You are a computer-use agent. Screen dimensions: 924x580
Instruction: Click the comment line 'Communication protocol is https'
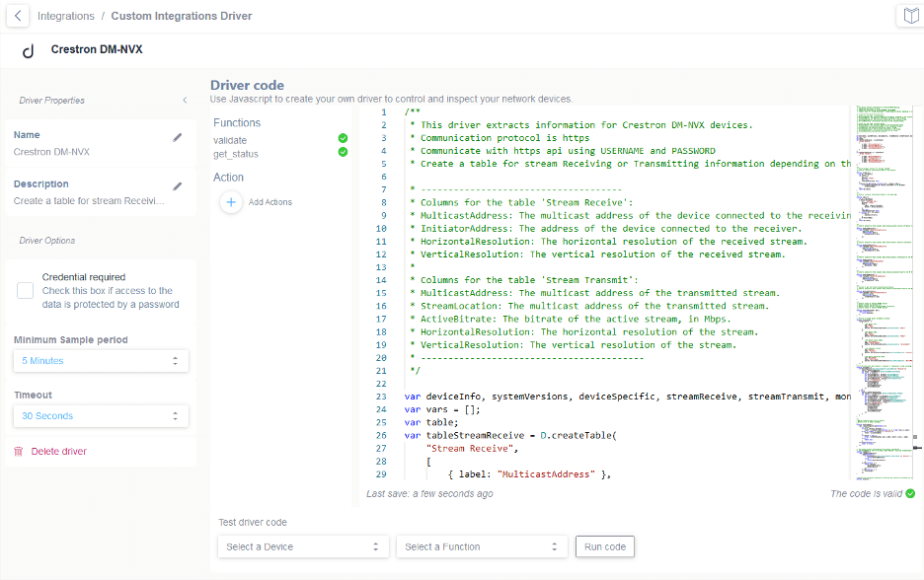(x=500, y=138)
